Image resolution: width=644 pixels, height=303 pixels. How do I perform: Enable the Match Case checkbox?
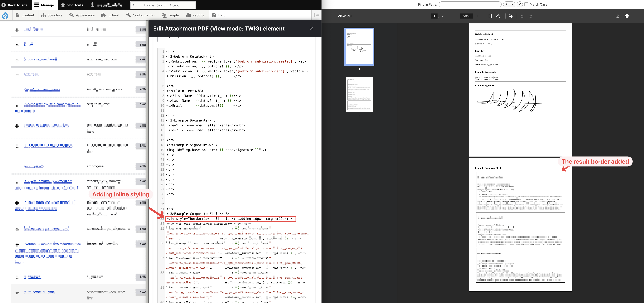click(x=526, y=5)
